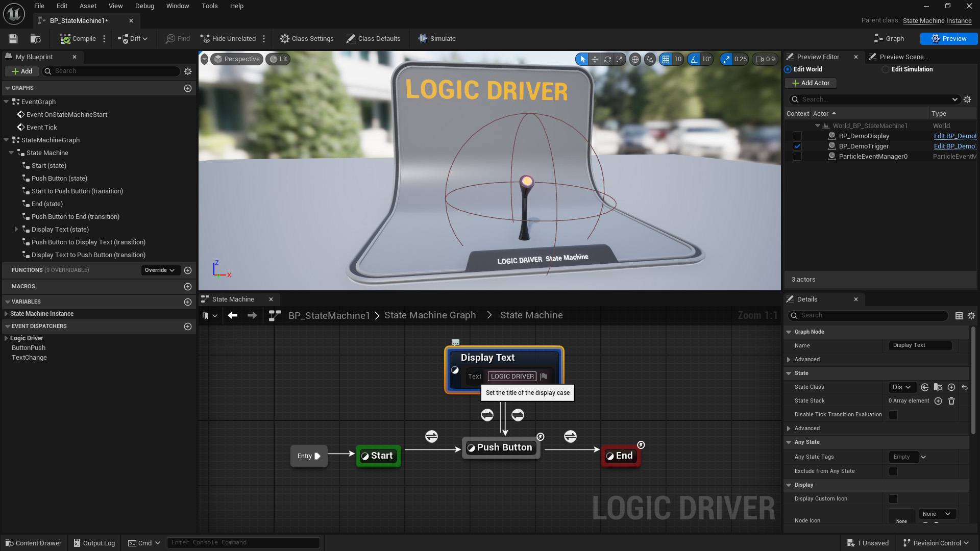
Task: Click Add Actor in Preview Editor
Action: click(811, 83)
